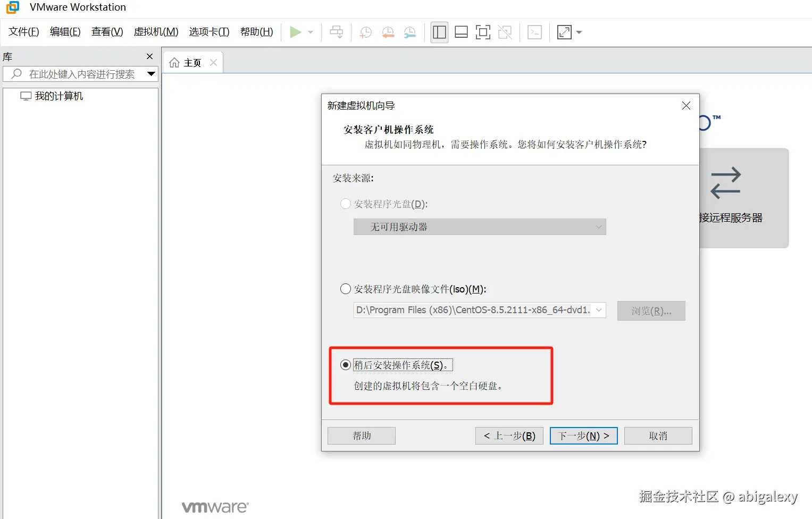Take a snapshot of this virtual machine
This screenshot has height=519, width=812.
365,32
